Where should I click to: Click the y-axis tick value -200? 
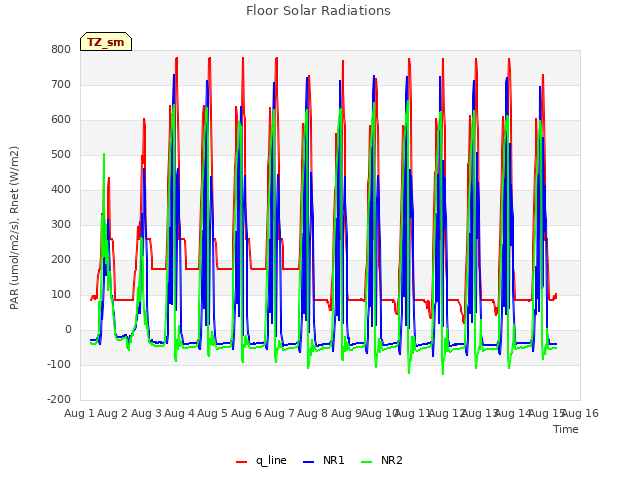pyautogui.click(x=59, y=400)
